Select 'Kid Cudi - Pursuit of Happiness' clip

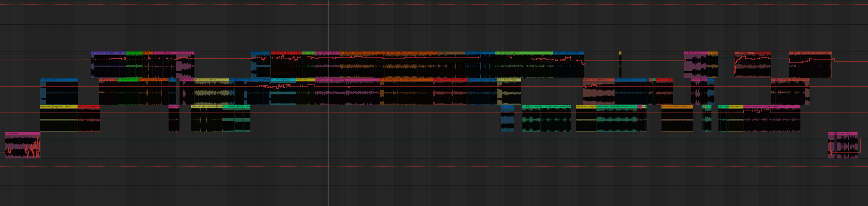(599, 92)
